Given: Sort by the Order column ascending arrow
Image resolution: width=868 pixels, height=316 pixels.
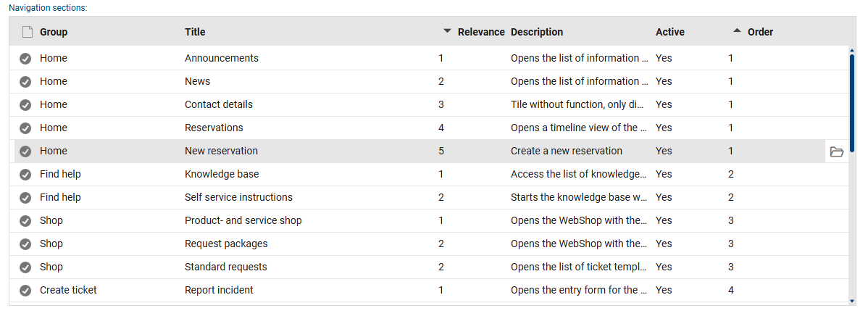Looking at the screenshot, I should point(737,32).
